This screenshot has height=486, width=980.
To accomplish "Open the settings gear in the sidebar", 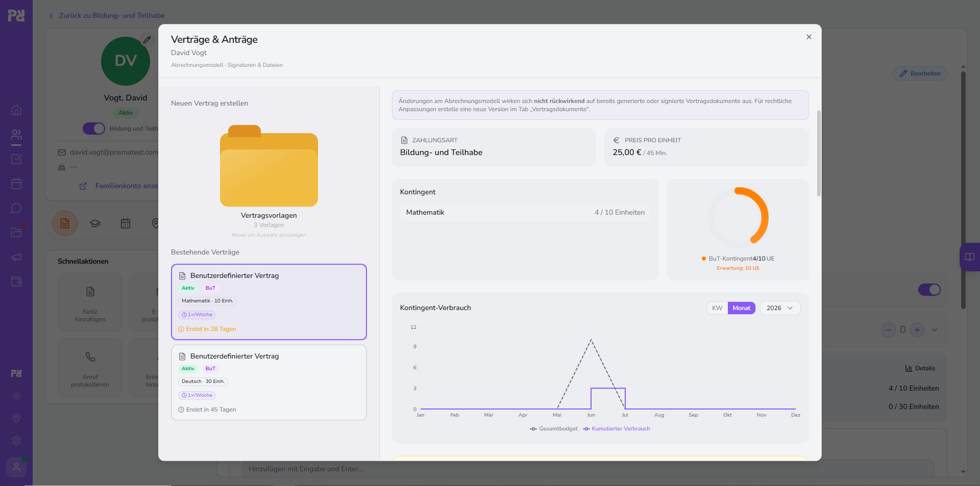I will (16, 441).
